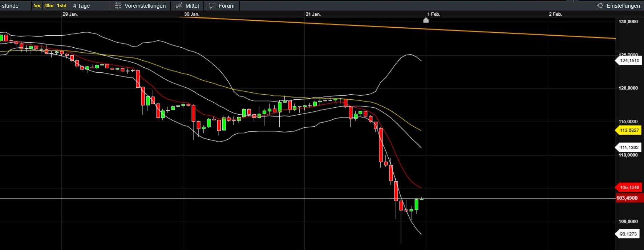Select the yellow 113,6827 price tag
Viewport: 644px width, 250px height.
coord(629,130)
